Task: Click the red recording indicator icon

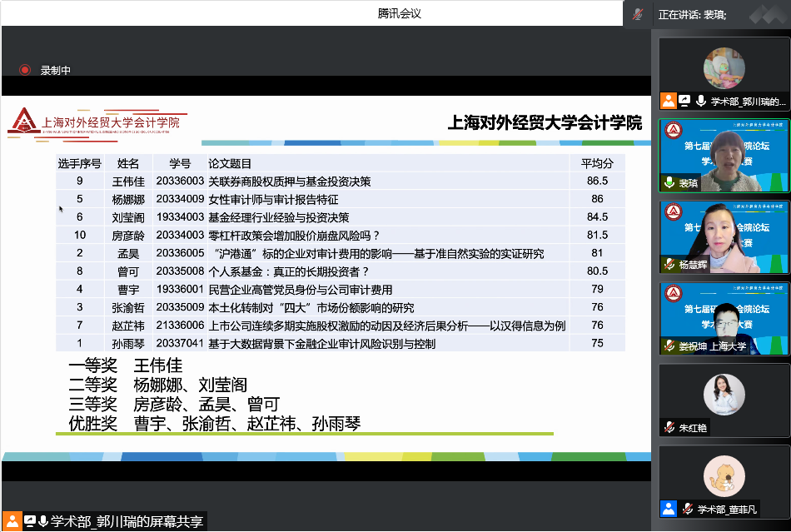Action: pos(25,71)
